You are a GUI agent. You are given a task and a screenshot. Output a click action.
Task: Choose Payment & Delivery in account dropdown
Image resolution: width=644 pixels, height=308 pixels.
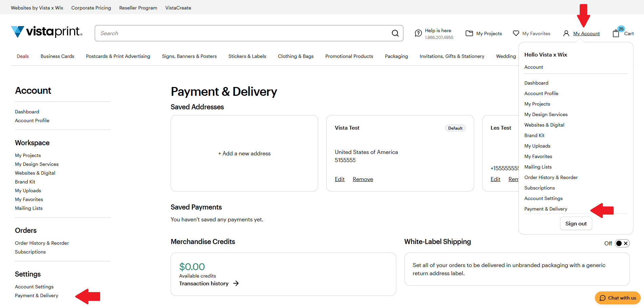click(x=546, y=209)
